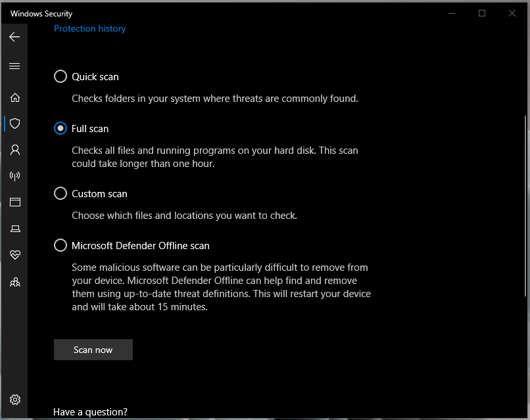This screenshot has height=420, width=530.
Task: Open Firewall & network protection icon
Action: point(14,176)
